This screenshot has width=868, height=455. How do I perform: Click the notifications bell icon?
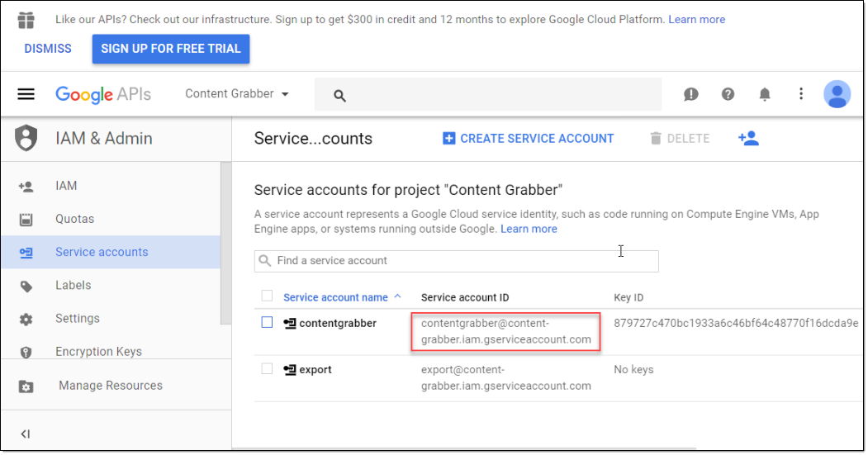tap(765, 94)
